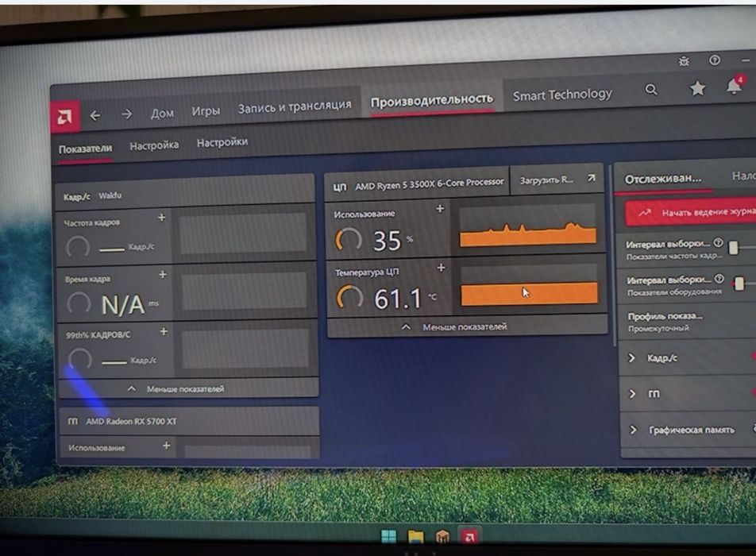Screen dimensions: 756x556
Task: Click the metrics panel vertical scrollbar
Action: point(613,256)
